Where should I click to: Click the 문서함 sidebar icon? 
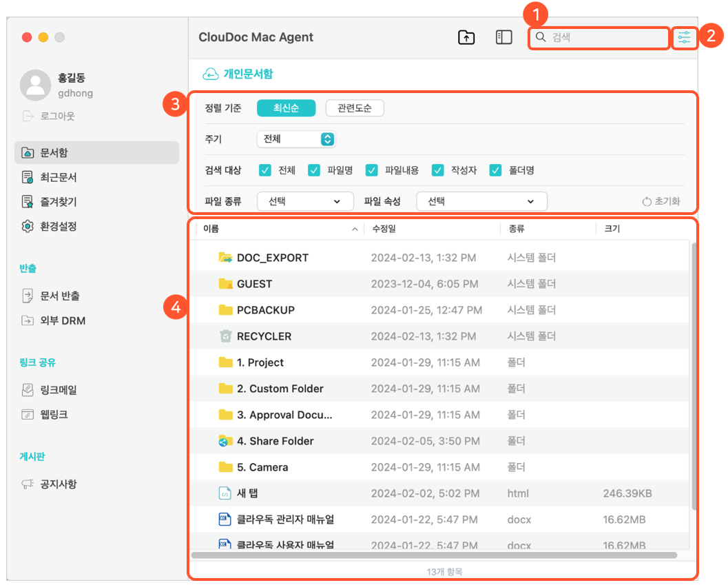point(28,152)
